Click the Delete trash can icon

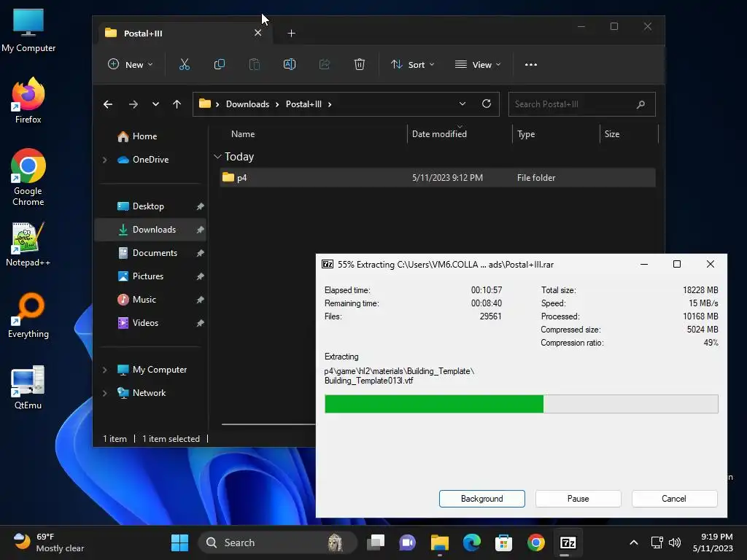coord(359,64)
